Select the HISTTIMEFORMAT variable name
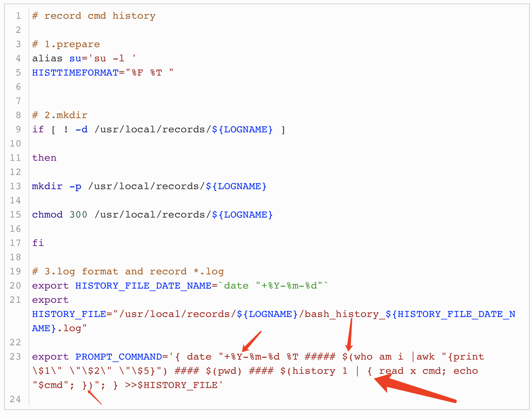The height and width of the screenshot is (419, 532). coord(75,73)
